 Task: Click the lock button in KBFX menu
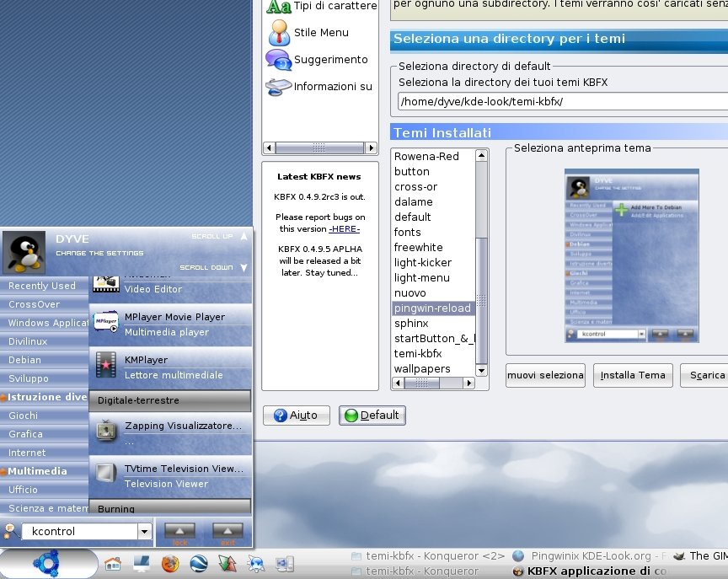[179, 533]
